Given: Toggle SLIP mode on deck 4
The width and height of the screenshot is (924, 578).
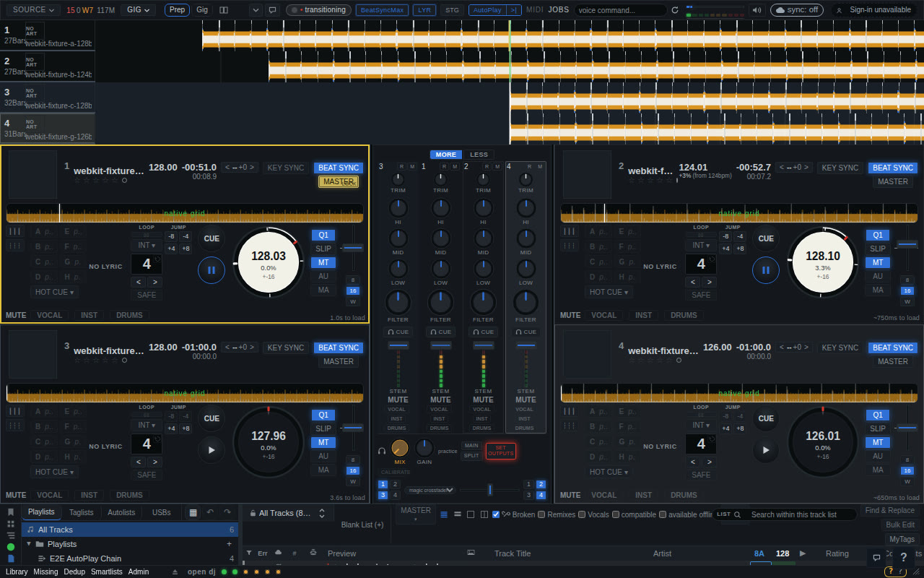Looking at the screenshot, I should coord(878,428).
